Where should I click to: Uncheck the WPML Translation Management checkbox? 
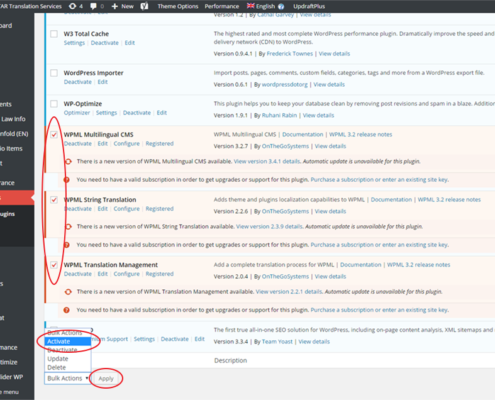click(x=54, y=265)
